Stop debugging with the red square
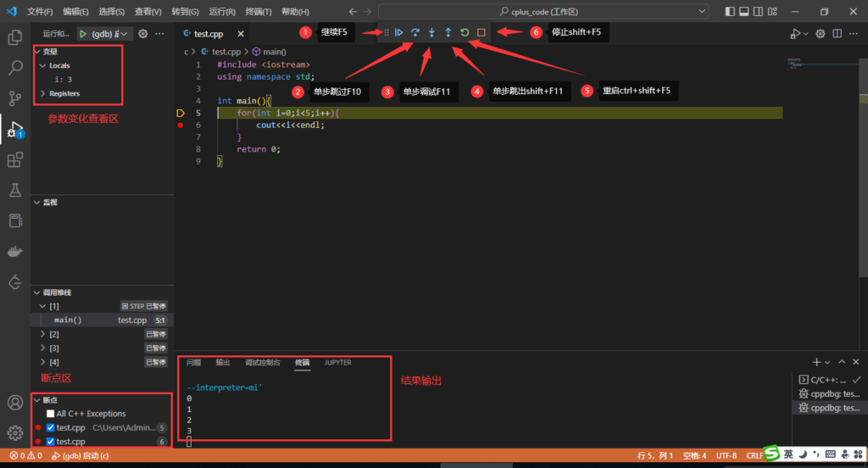 pyautogui.click(x=481, y=32)
